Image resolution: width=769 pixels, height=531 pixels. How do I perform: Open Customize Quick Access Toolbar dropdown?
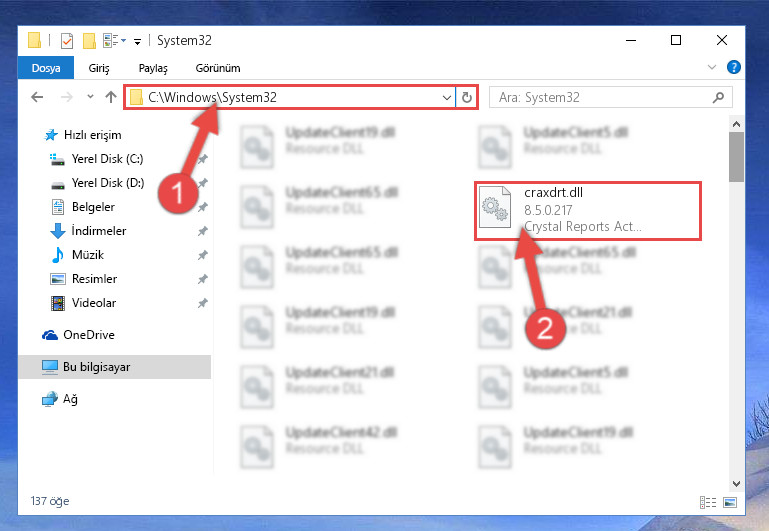(138, 42)
